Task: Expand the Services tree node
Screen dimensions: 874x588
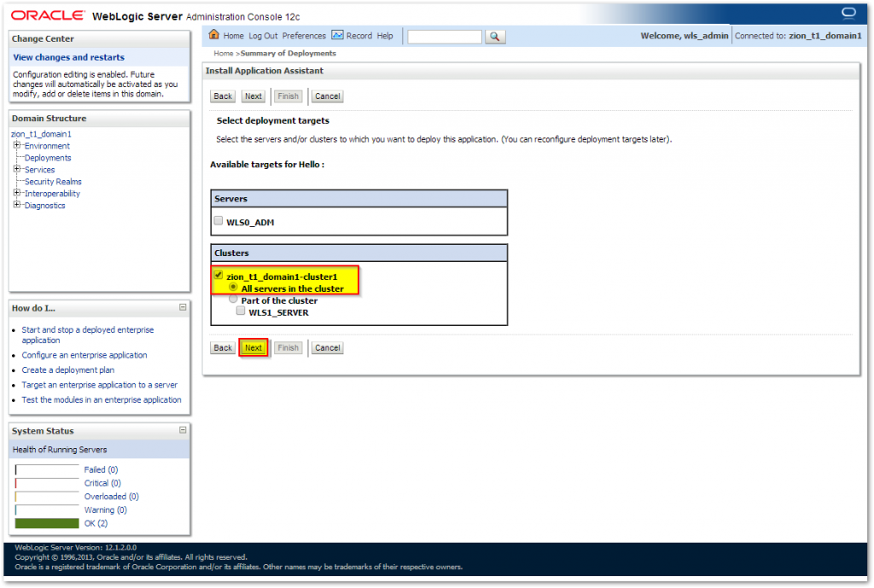Action: [x=16, y=170]
